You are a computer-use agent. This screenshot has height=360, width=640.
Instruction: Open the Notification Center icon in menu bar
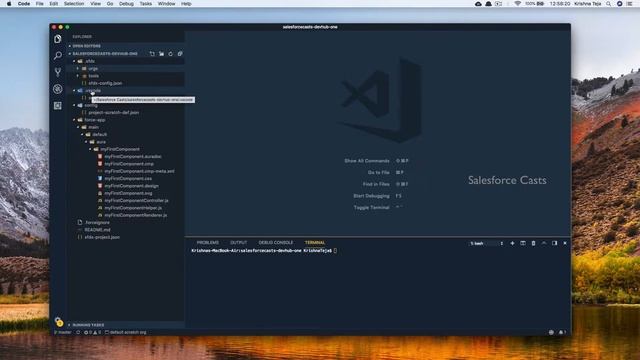[x=630, y=4]
